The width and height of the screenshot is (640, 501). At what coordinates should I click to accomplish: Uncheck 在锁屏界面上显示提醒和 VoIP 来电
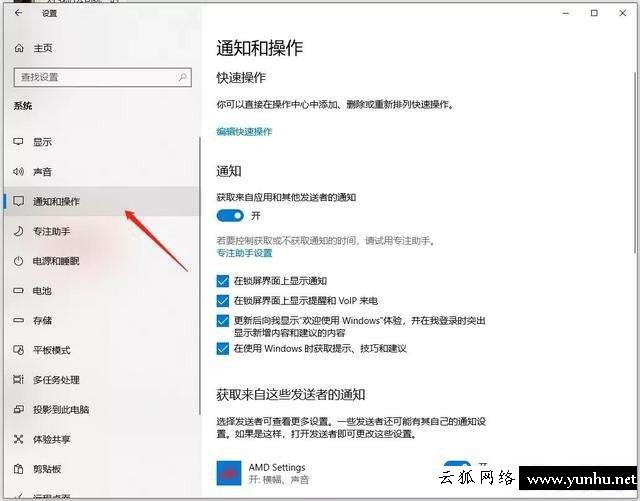[222, 301]
